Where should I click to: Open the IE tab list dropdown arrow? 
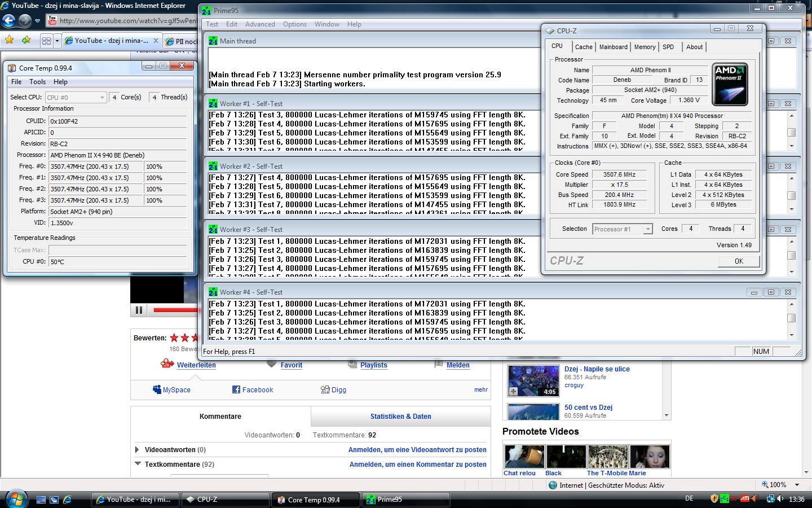pos(56,41)
